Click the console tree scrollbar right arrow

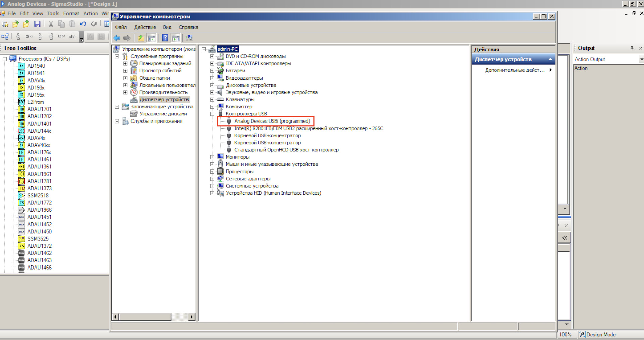coord(192,317)
